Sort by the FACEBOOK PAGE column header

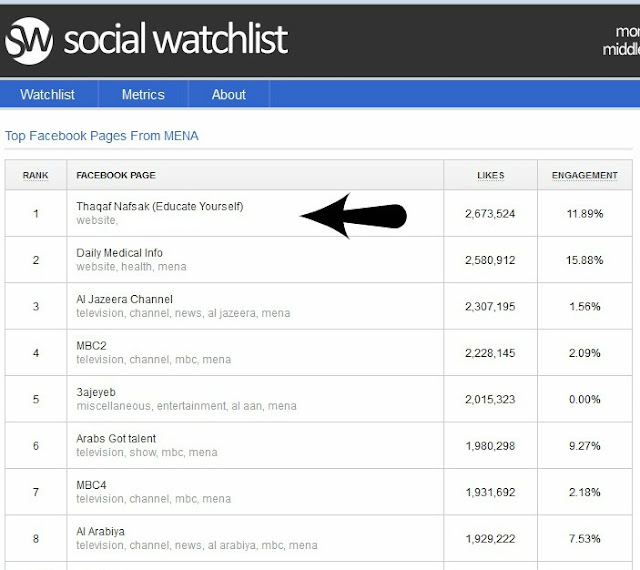click(116, 175)
